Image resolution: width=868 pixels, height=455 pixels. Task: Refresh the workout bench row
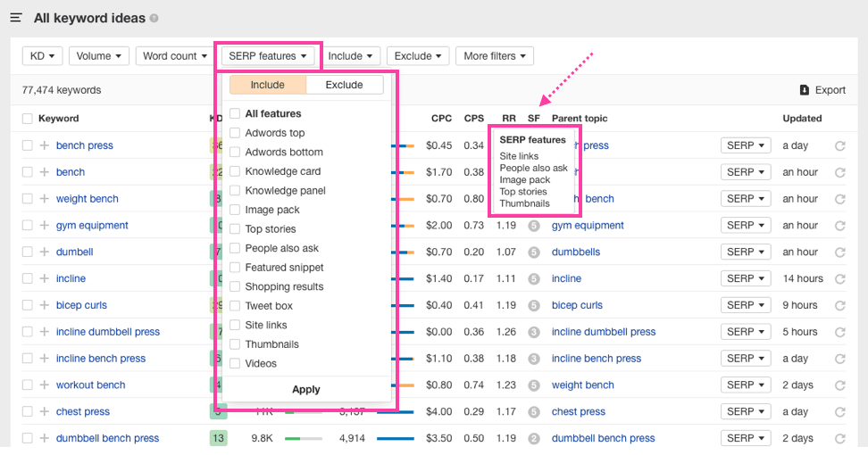point(839,385)
